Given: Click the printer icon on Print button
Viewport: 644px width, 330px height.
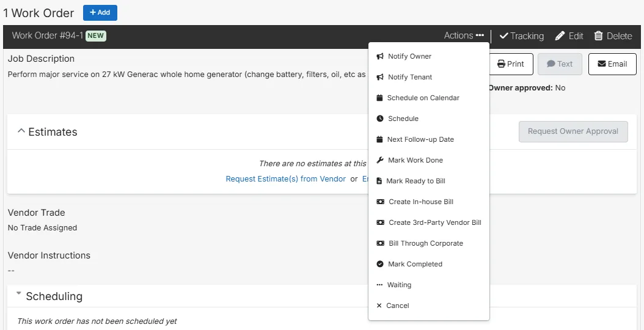Looking at the screenshot, I should [x=501, y=64].
